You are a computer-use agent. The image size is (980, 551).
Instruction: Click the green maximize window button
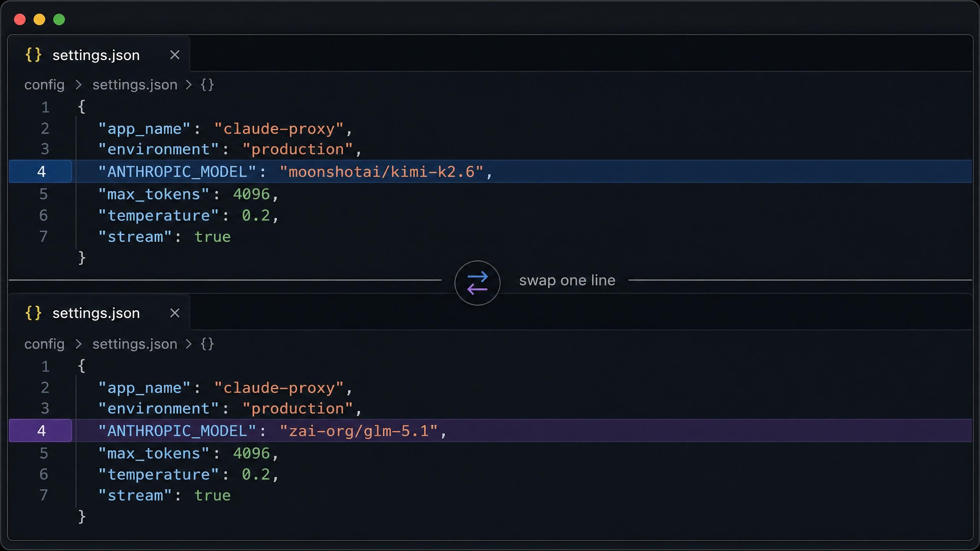[x=59, y=20]
